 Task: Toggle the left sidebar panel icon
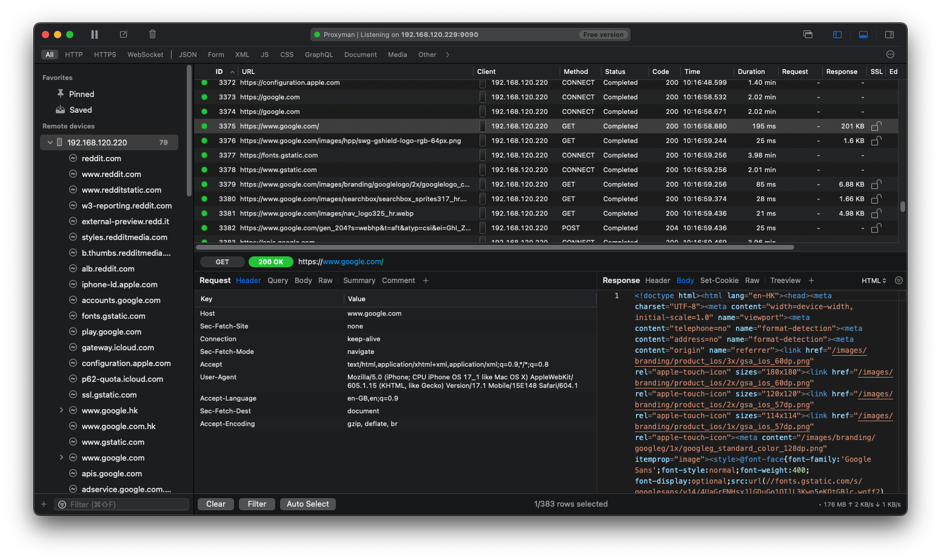point(837,35)
